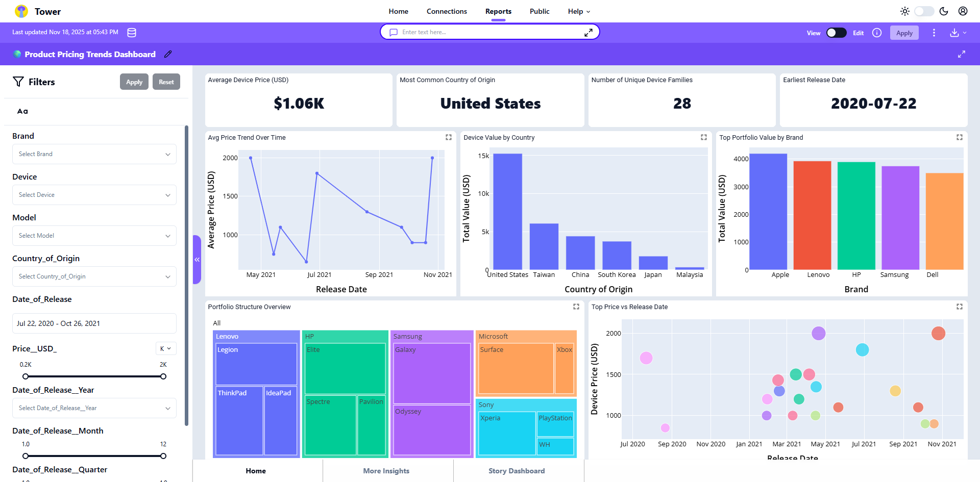Select dark mode with the moon icon
The height and width of the screenshot is (482, 980).
(x=943, y=11)
